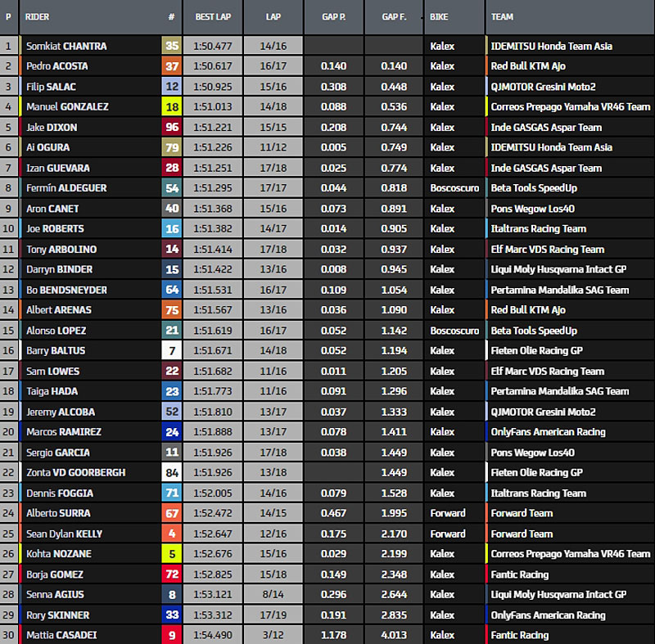Select Mattia Casadei's red number 9 badge
655x644 pixels.
click(x=171, y=635)
